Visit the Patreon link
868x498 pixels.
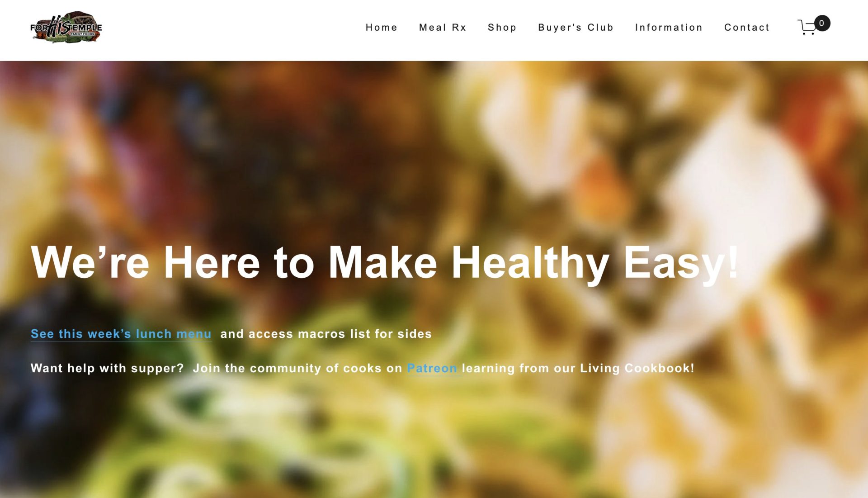point(432,368)
